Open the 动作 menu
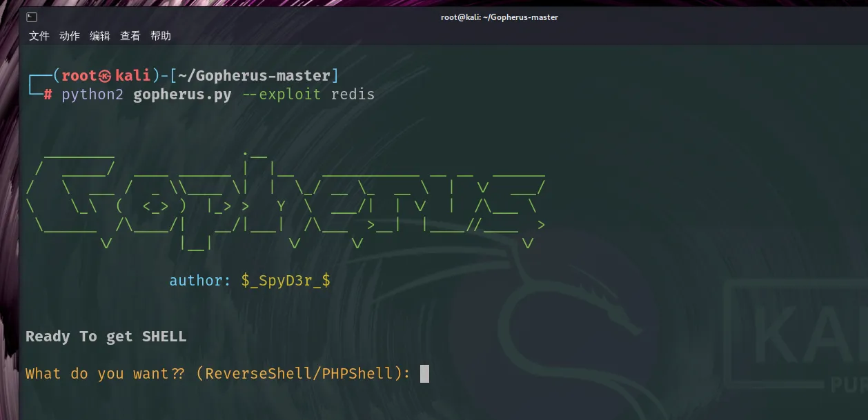 (69, 36)
